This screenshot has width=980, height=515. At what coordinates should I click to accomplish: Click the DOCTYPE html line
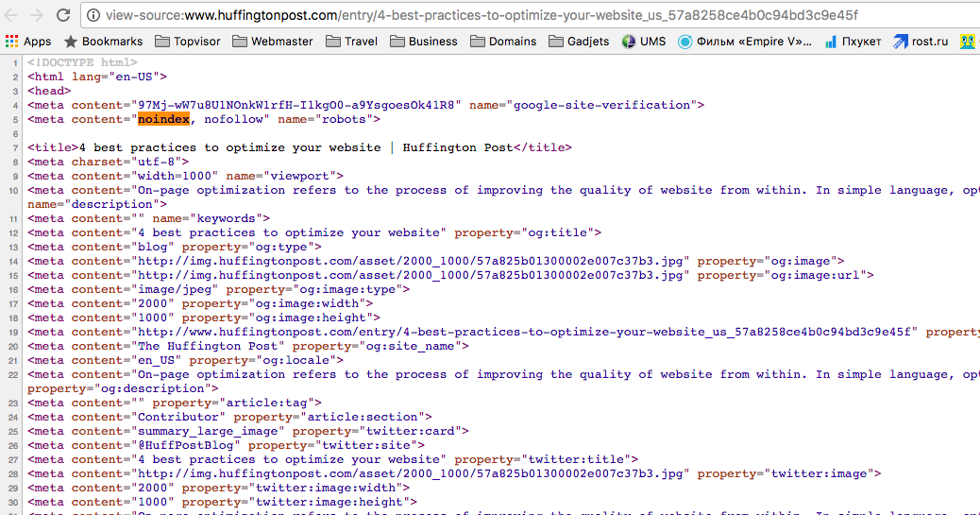point(82,62)
